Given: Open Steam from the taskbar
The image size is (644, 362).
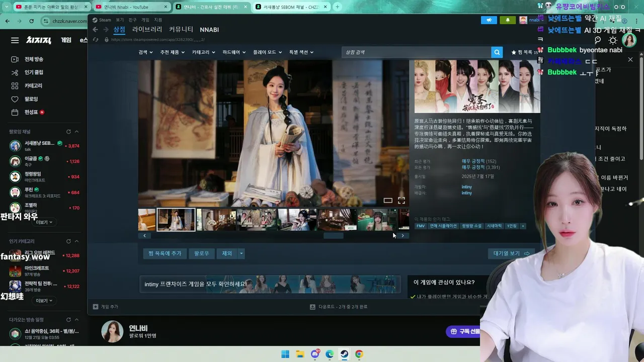Looking at the screenshot, I should (344, 354).
